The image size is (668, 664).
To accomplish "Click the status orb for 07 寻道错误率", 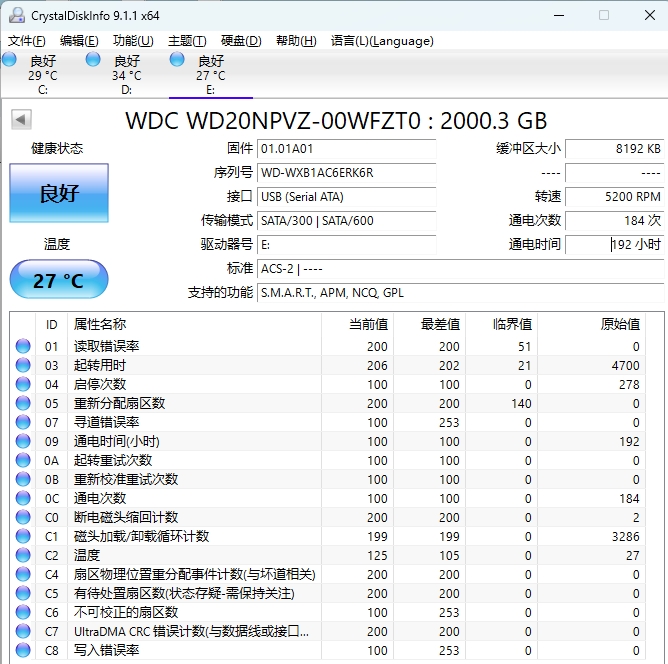I will pos(23,422).
